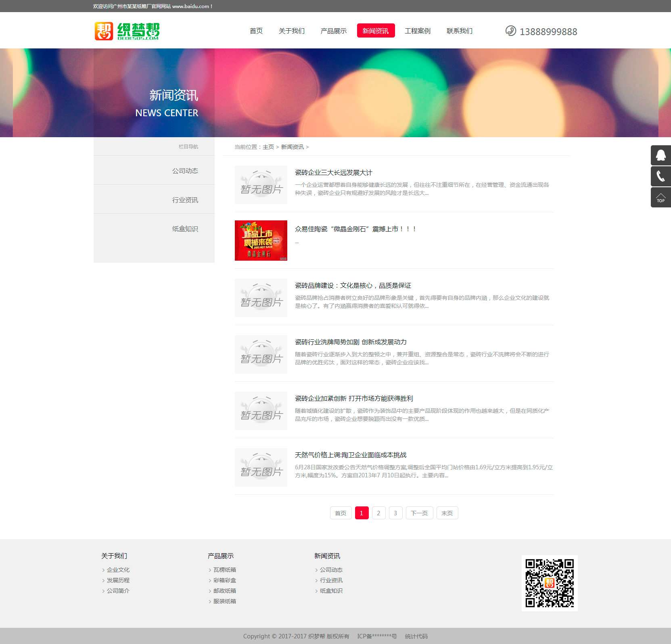
Task: Click the 织梦帮 site logo
Action: pos(127,31)
